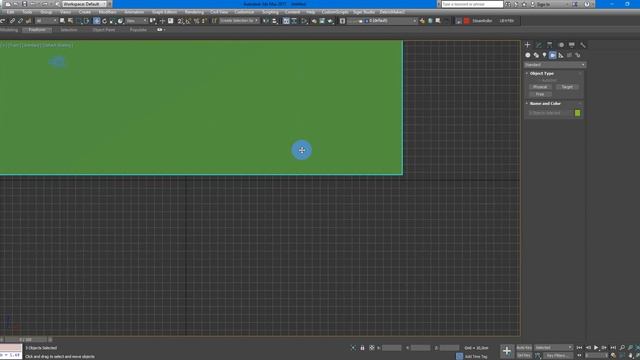Viewport: 640px width, 360px height.
Task: Click the Select and Move tool
Action: pyautogui.click(x=97, y=20)
